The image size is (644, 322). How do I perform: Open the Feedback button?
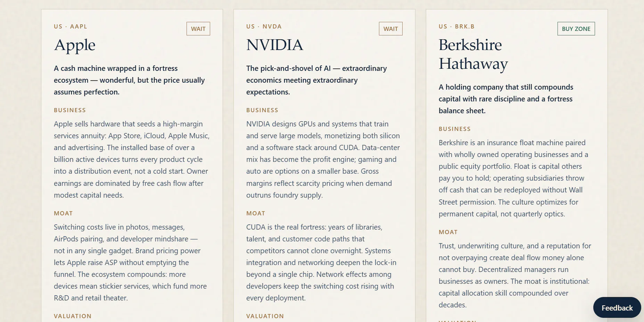pos(617,308)
